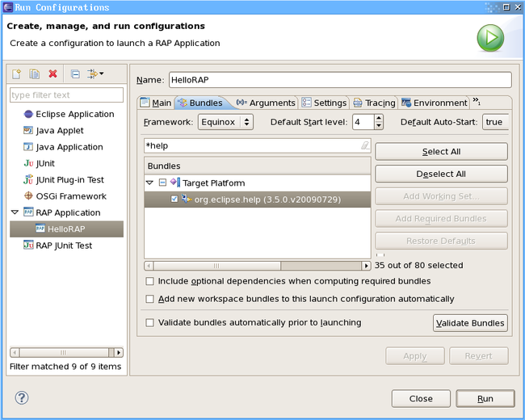Enable Validate bundles automatically prior to launching

(x=149, y=322)
